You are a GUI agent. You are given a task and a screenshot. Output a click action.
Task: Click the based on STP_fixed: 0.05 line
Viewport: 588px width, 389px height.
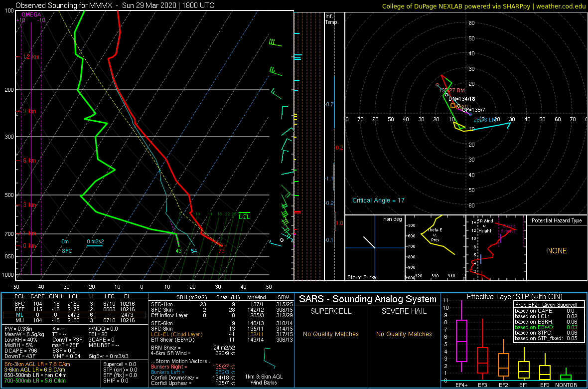point(547,338)
